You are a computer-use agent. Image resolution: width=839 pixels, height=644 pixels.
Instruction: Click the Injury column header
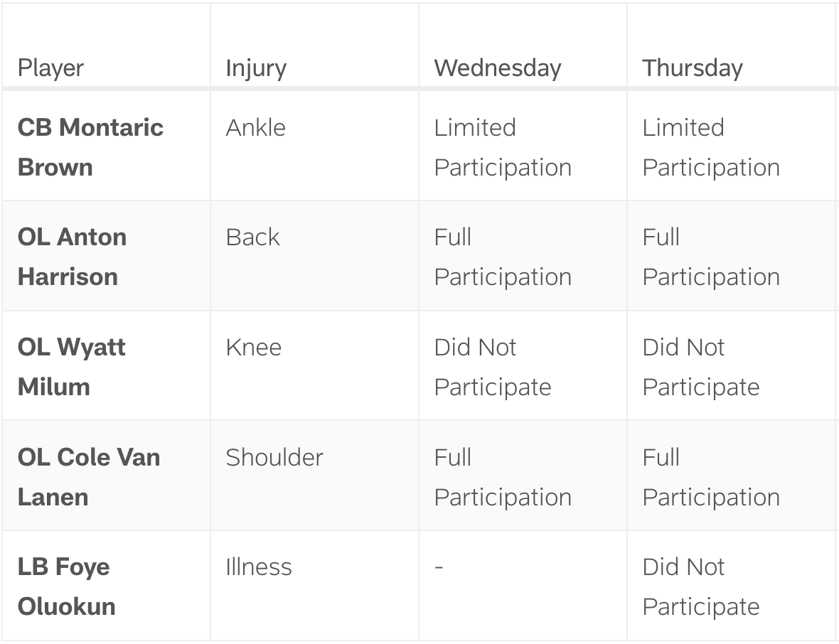click(x=256, y=68)
